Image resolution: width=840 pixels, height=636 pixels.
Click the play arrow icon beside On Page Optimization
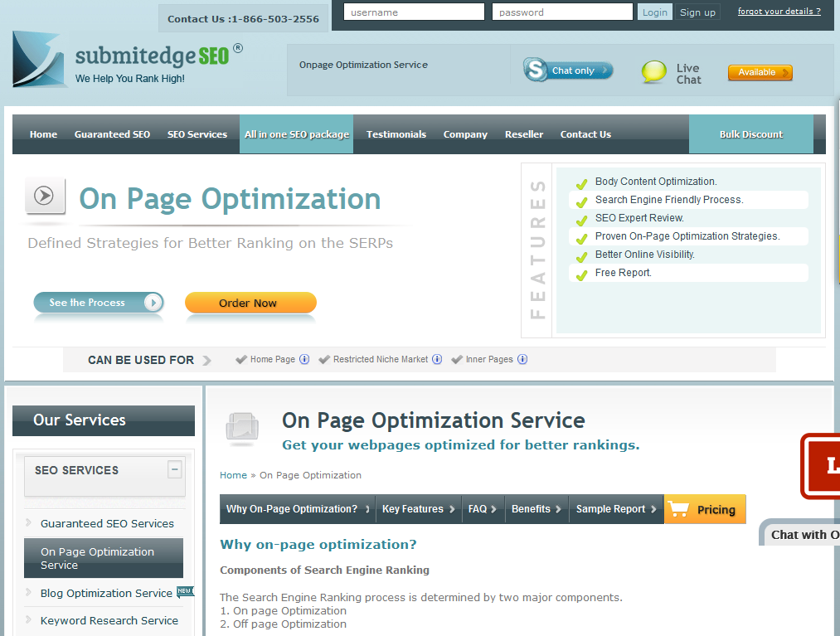click(45, 196)
